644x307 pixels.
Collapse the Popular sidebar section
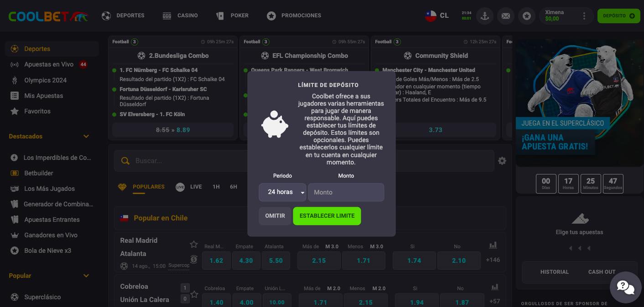tap(86, 276)
